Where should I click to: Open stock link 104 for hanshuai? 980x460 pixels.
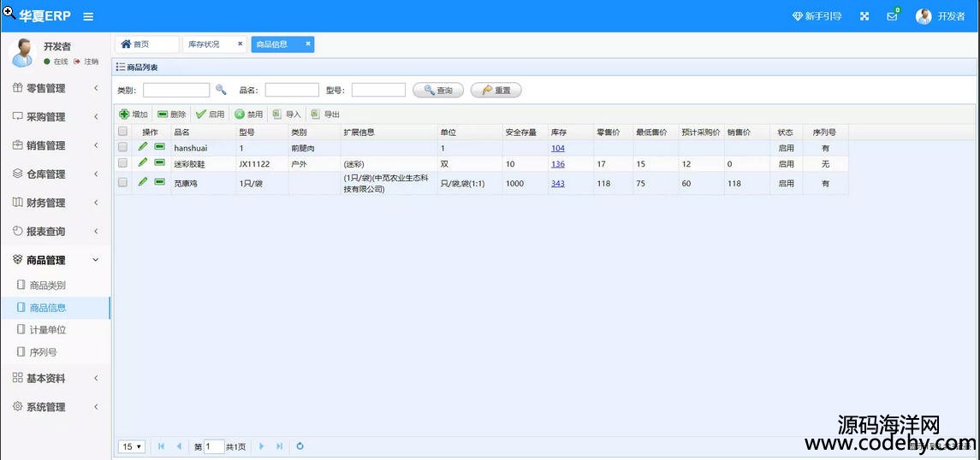(557, 148)
